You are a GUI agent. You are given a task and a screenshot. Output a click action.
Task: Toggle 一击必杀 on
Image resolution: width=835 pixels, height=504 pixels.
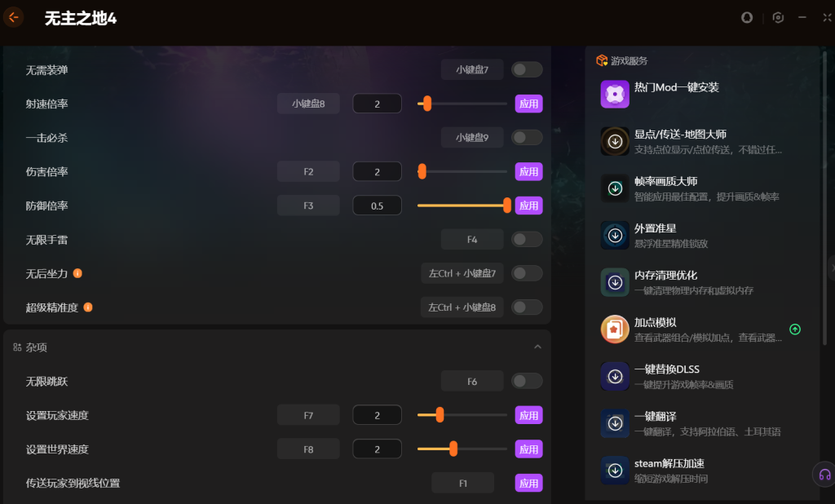pyautogui.click(x=527, y=138)
